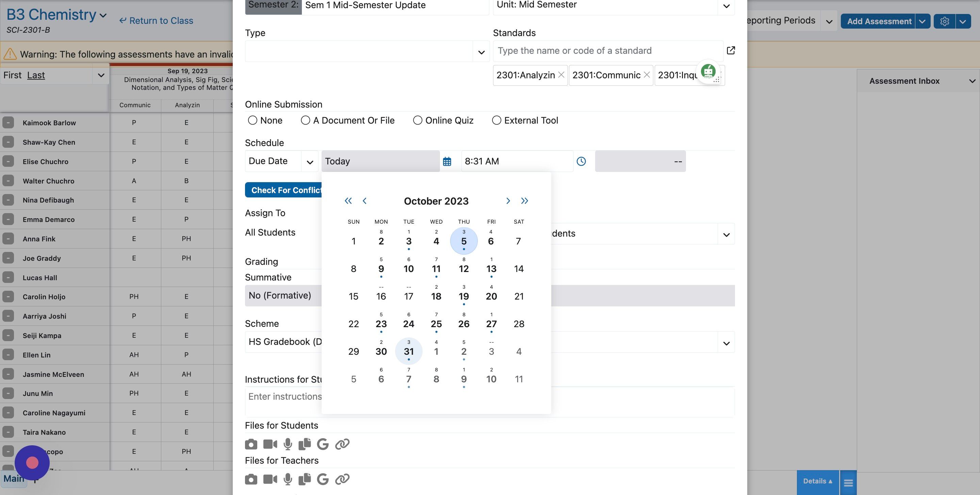Record audio for Files for Students
This screenshot has width=980, height=495.
(x=288, y=444)
